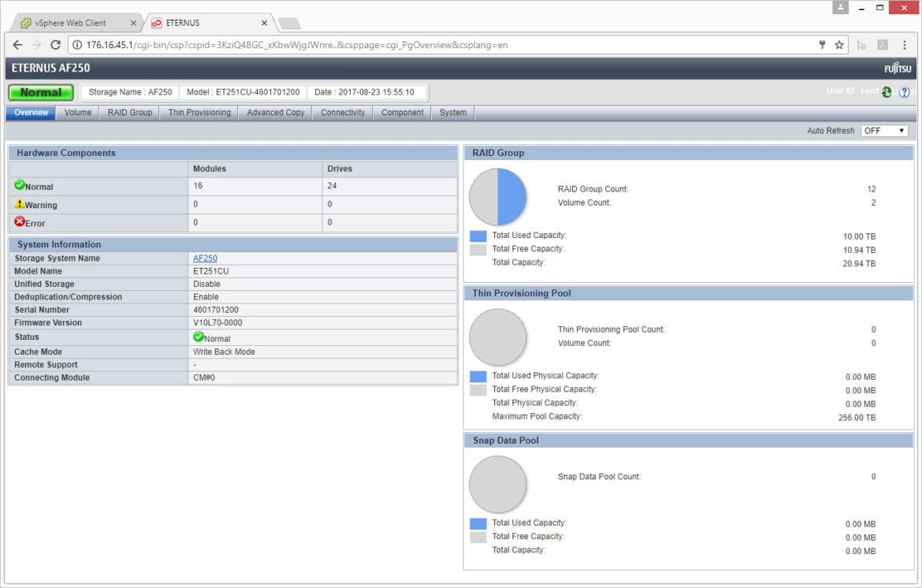Click Maximum Pool Capacity 256.00 TB value
Screen dimensions: 922x588
tap(857, 418)
